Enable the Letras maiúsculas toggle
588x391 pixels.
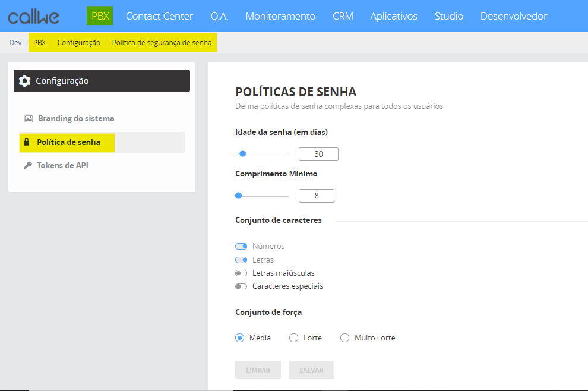[x=241, y=273]
